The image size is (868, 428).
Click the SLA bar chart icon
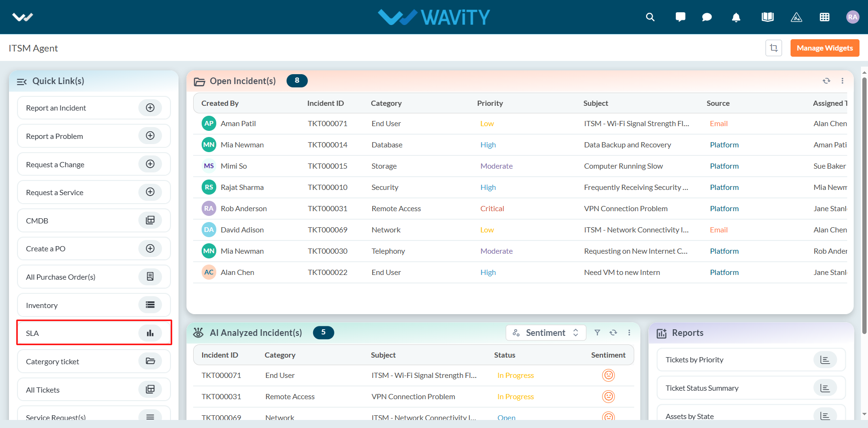pos(150,333)
